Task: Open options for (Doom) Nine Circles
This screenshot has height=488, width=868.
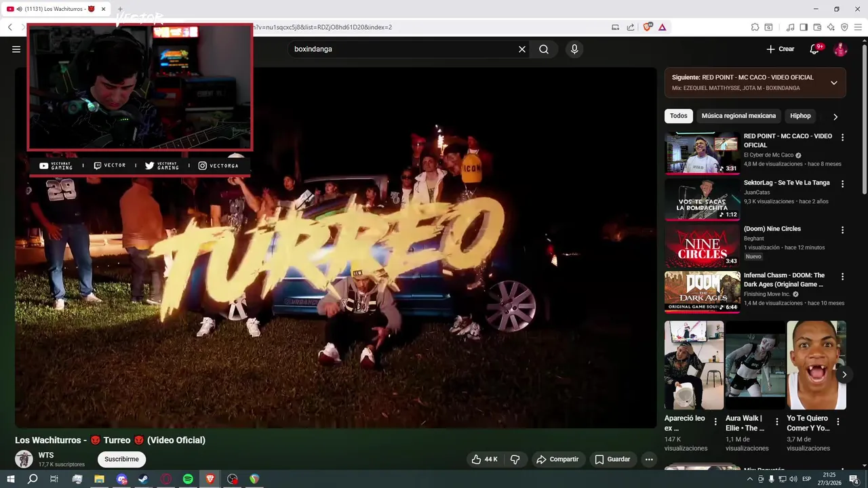Action: point(843,230)
